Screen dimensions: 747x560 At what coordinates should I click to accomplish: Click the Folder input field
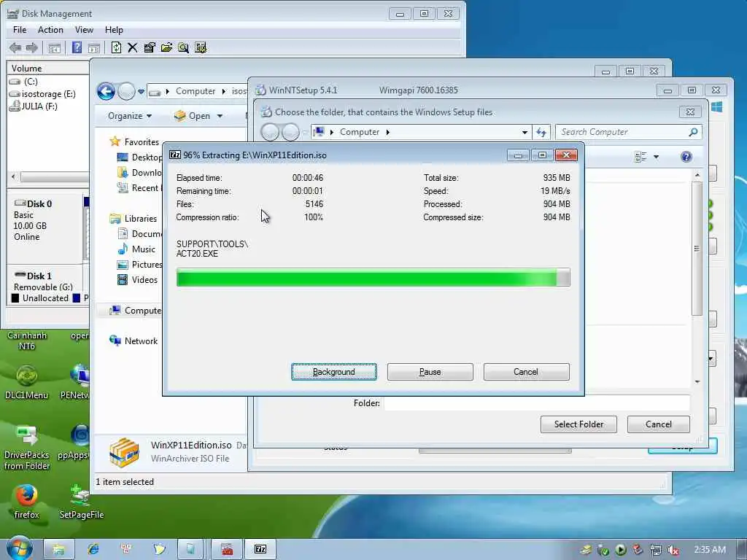536,402
